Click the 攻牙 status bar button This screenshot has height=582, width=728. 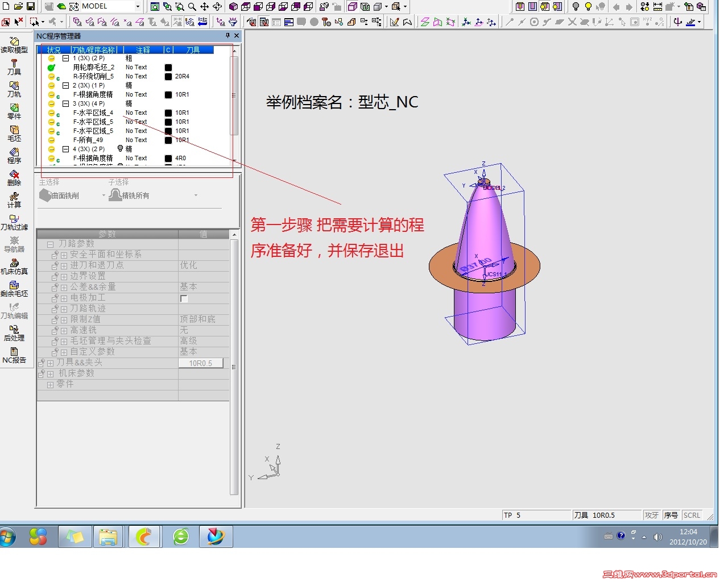coord(652,516)
